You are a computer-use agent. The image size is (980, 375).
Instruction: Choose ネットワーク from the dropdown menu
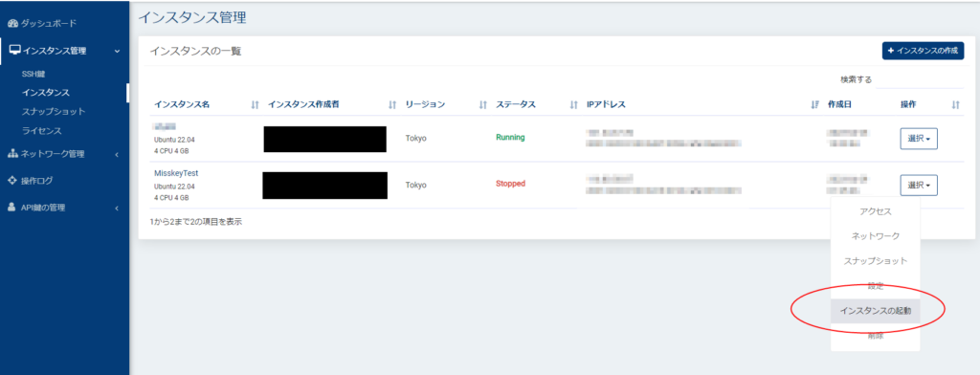[875, 236]
